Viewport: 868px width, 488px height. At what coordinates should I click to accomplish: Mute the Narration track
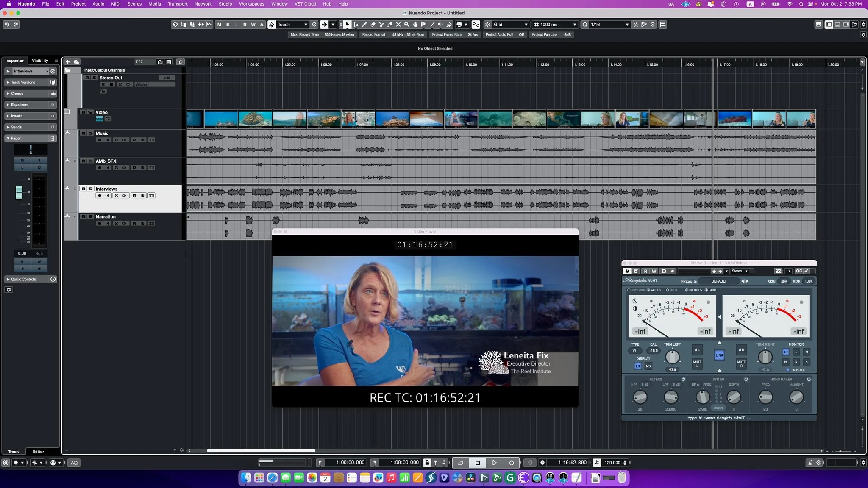pos(83,216)
